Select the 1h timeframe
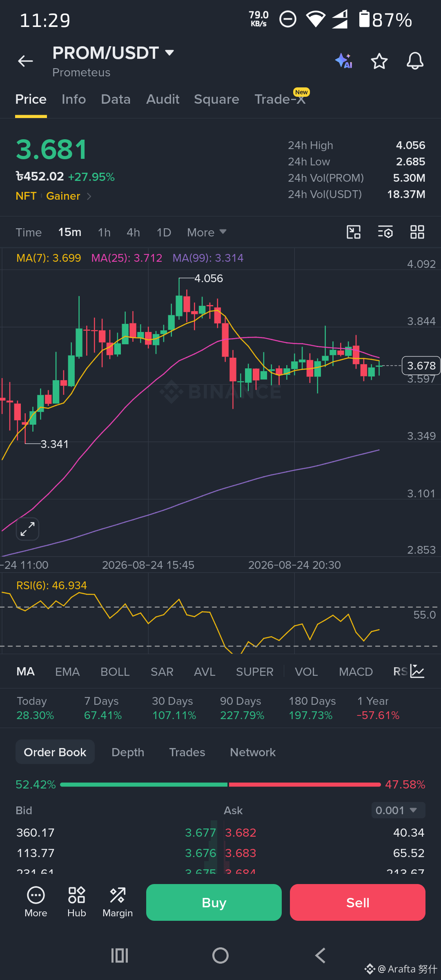Image resolution: width=441 pixels, height=980 pixels. click(x=104, y=232)
